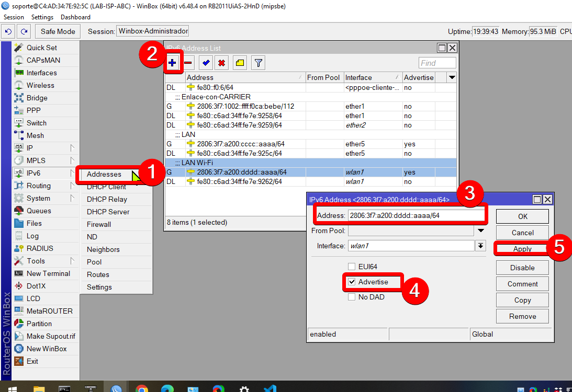Click inside the Find search field
This screenshot has height=392, width=572.
coord(436,63)
